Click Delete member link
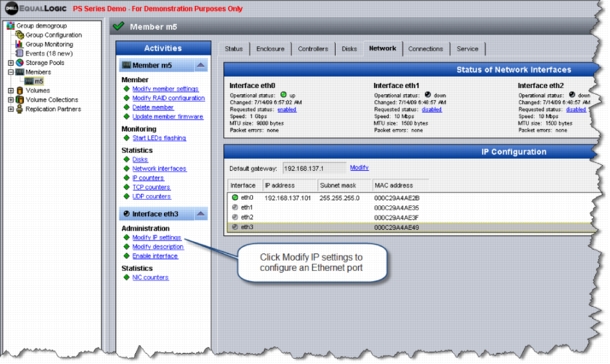This screenshot has width=610, height=364. point(153,107)
